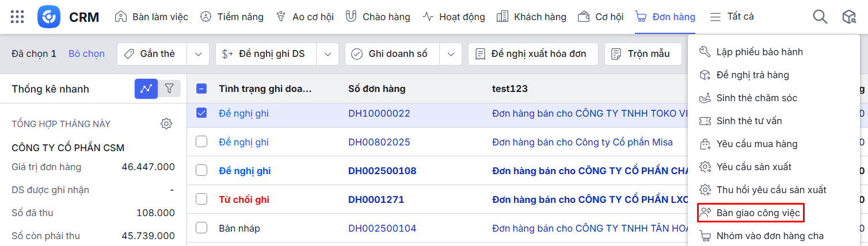Switch to the chart statistics view icon

pos(146,89)
